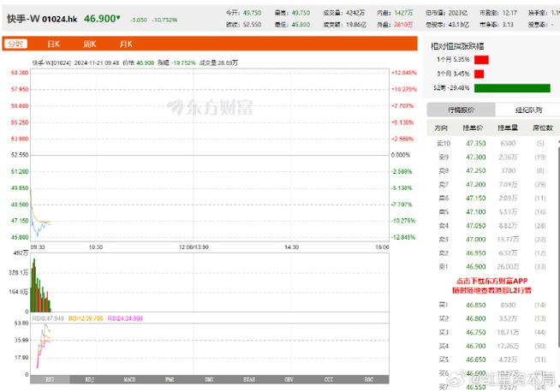Select the WR indicator tab
560x392 pixels.
pyautogui.click(x=170, y=379)
